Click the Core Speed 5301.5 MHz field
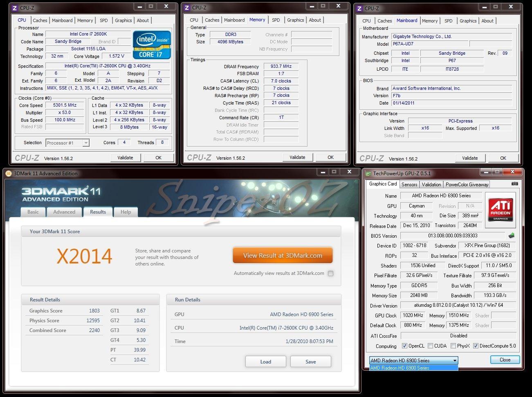 point(65,105)
